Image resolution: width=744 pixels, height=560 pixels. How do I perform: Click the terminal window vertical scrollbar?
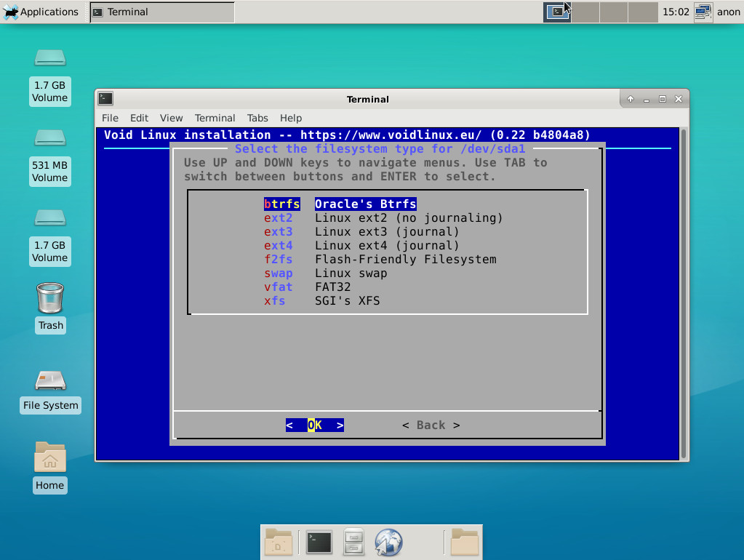click(x=684, y=293)
